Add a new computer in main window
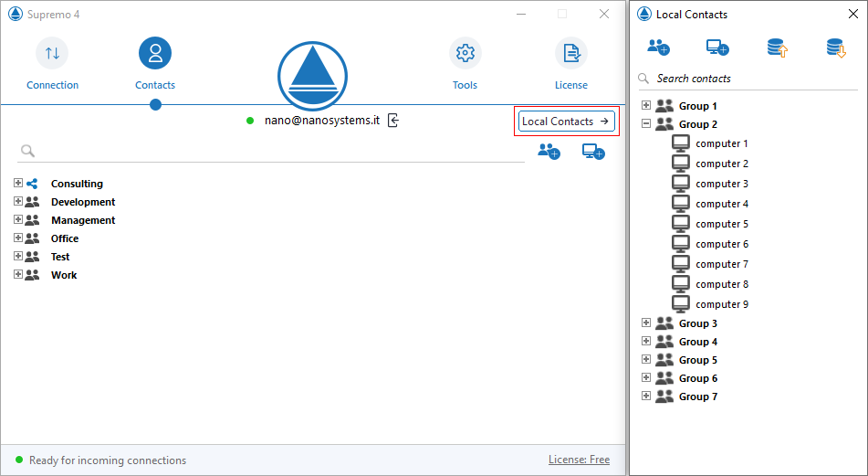Screen dimensions: 868x476 593,152
